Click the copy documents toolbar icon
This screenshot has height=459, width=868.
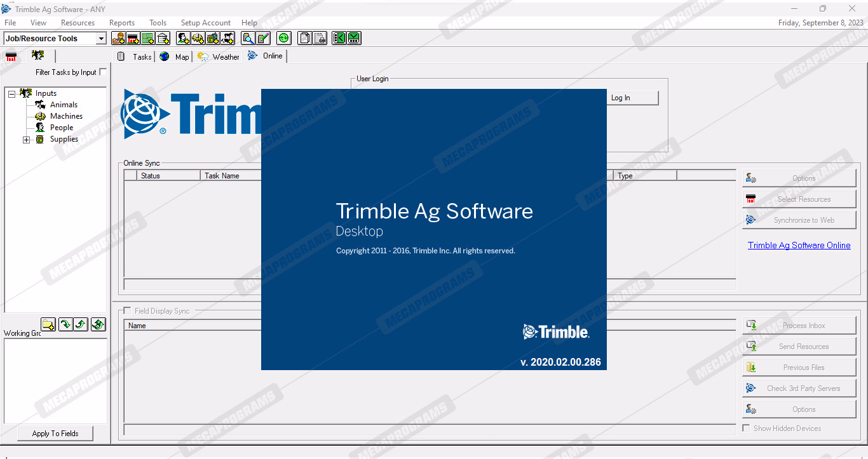click(x=306, y=38)
